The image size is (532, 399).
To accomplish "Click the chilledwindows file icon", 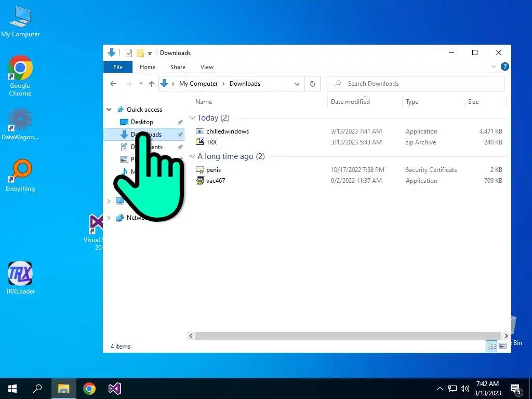I will point(200,131).
